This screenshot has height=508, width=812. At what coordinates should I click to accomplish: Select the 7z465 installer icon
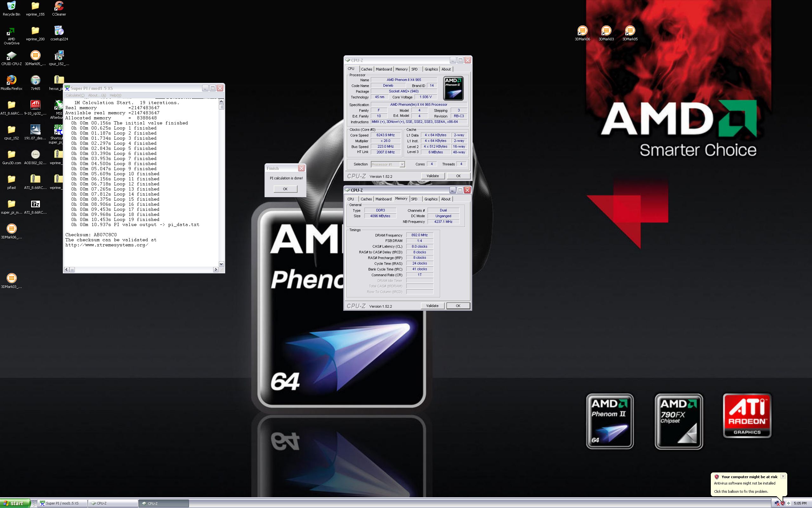coord(35,83)
